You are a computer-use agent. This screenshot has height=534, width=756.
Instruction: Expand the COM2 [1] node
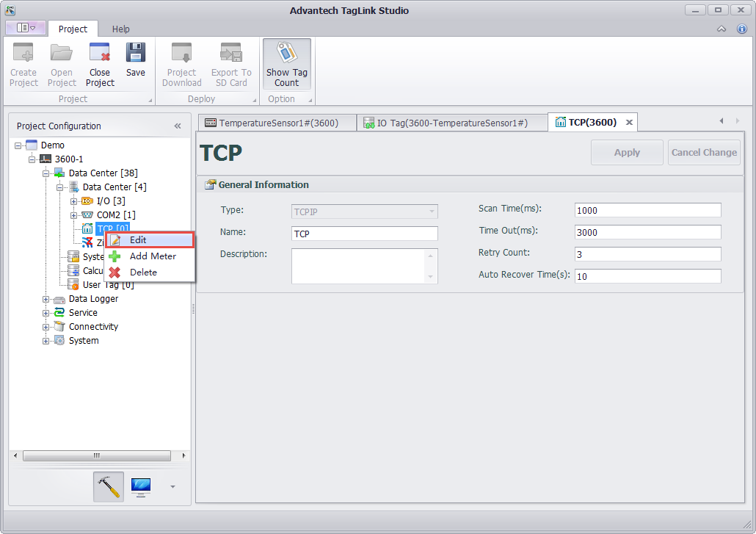73,215
